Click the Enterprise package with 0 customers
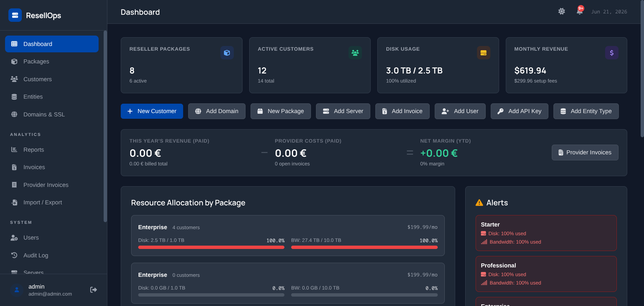Image resolution: width=644 pixels, height=306 pixels. (288, 283)
